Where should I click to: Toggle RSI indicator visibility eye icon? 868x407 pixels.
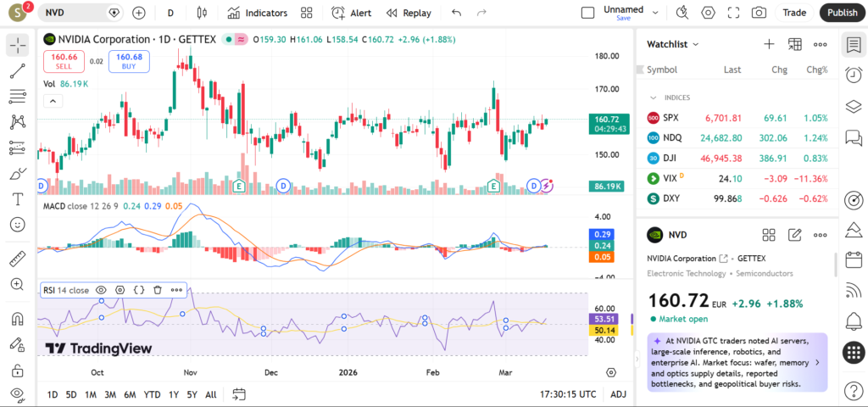(x=102, y=290)
